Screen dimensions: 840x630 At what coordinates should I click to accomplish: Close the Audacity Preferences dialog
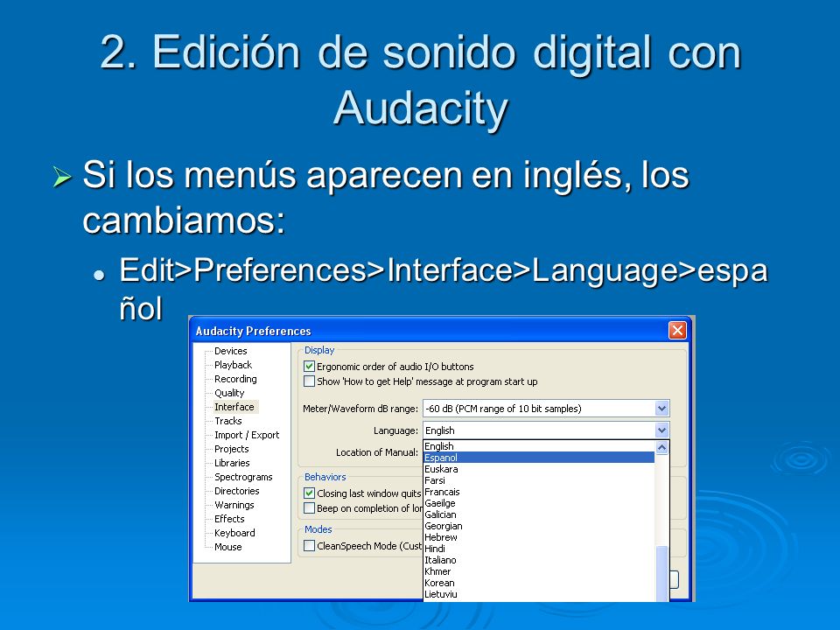(677, 330)
